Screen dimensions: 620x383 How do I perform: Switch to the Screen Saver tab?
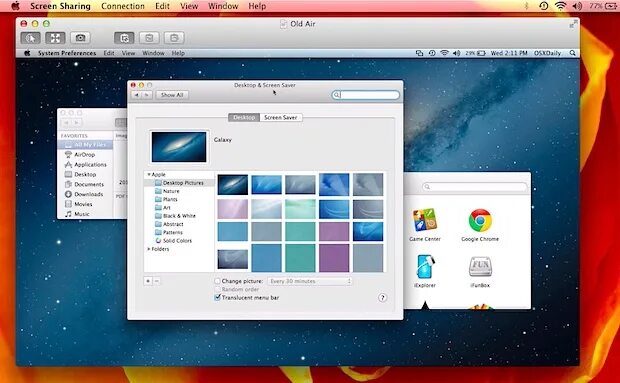coord(281,117)
